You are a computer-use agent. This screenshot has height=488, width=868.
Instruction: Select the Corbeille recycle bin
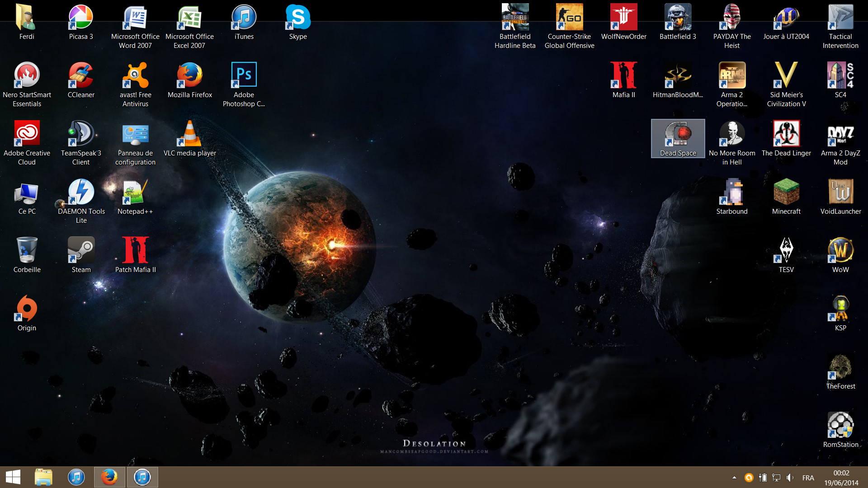pos(27,255)
